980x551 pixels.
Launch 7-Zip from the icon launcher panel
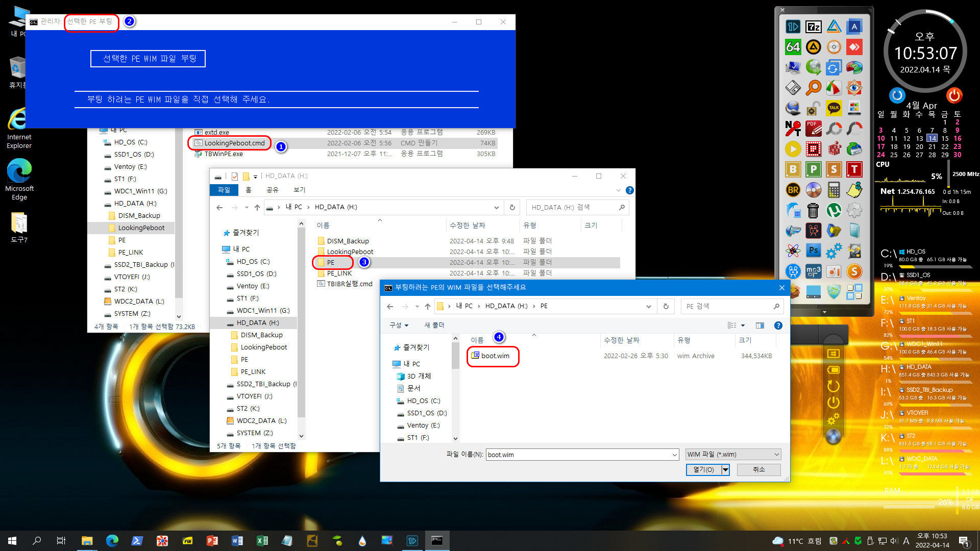813,27
